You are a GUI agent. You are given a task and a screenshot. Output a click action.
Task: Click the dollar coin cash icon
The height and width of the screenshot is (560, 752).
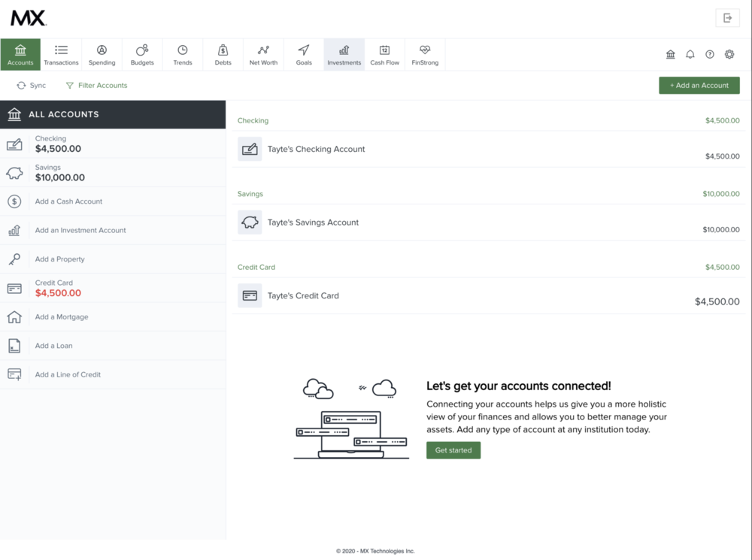(14, 201)
